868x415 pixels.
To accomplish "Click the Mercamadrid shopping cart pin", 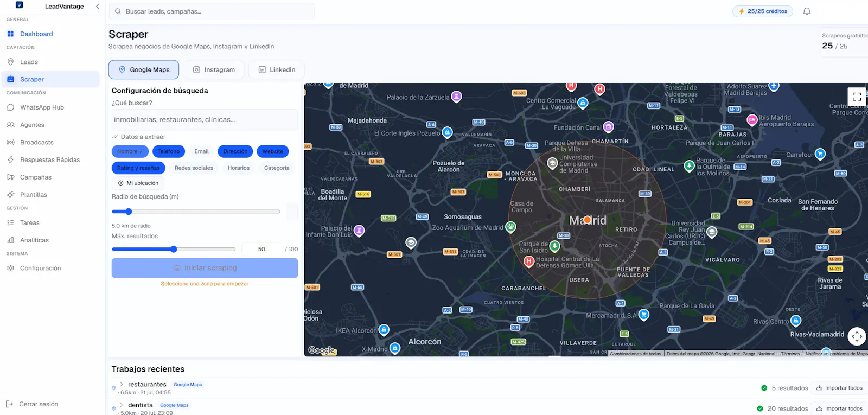I will (x=643, y=314).
